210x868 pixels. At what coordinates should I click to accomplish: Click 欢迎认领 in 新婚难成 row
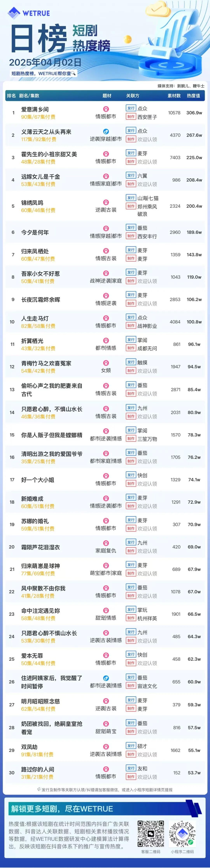coord(147,506)
